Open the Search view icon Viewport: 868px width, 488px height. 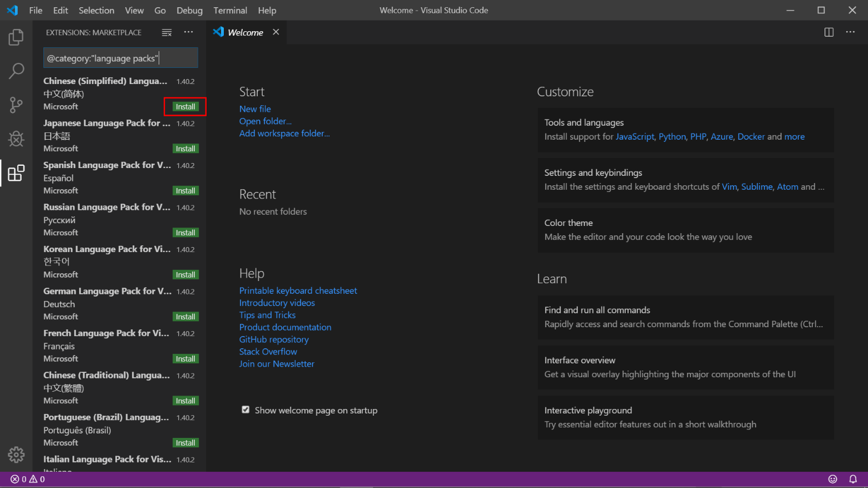coord(16,71)
